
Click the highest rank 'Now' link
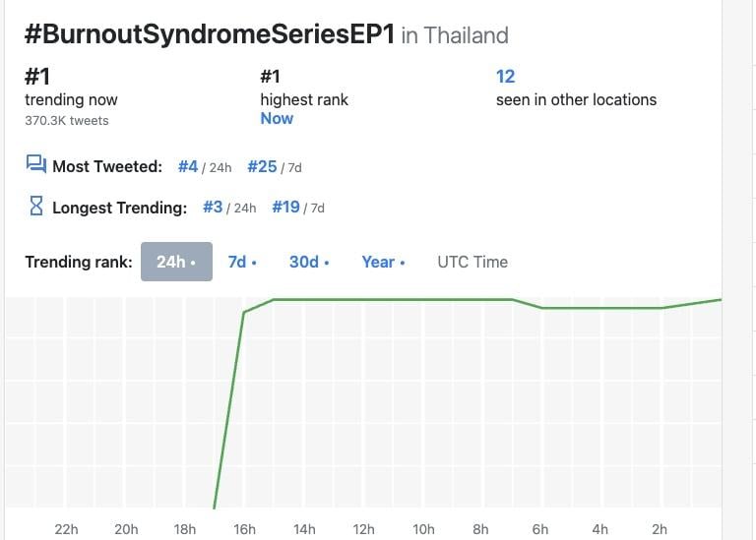277,118
